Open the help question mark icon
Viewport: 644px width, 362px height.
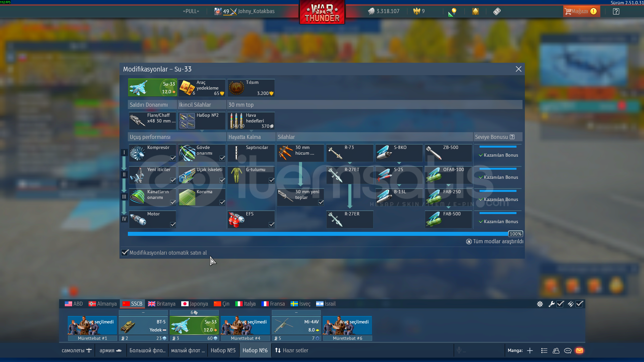[x=616, y=11]
